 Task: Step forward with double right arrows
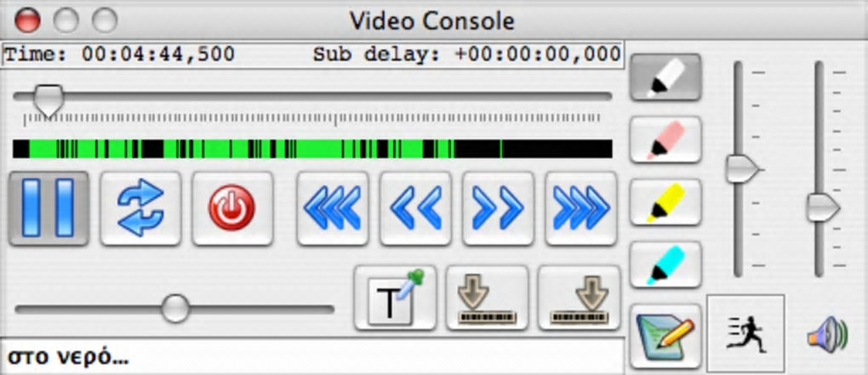(x=498, y=208)
